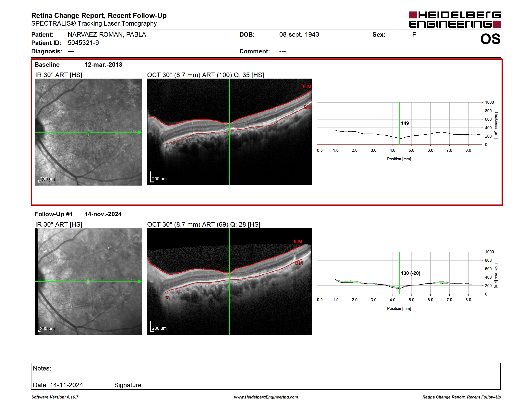The image size is (532, 411).
Task: Click footer 'Retina Change Report, Recent Follow-Up' text
Action: tap(462, 397)
